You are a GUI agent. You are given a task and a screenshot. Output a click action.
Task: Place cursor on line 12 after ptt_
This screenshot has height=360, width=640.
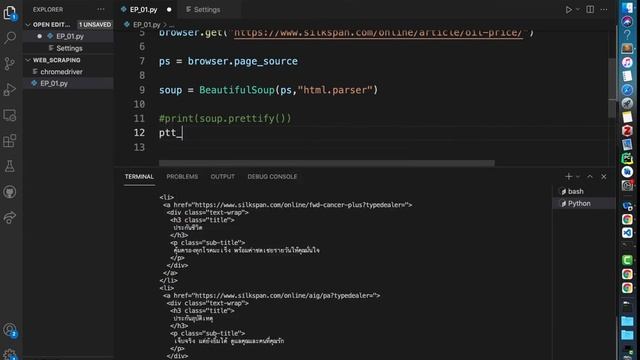182,133
